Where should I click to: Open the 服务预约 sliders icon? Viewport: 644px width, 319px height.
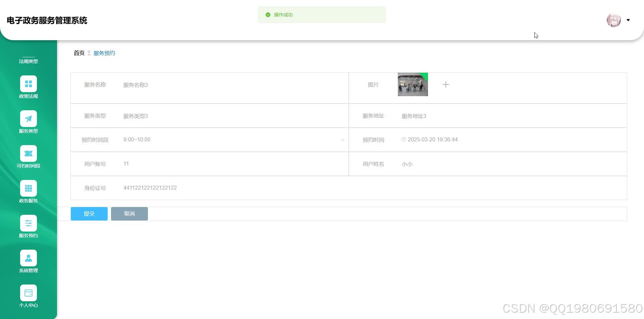click(x=29, y=223)
